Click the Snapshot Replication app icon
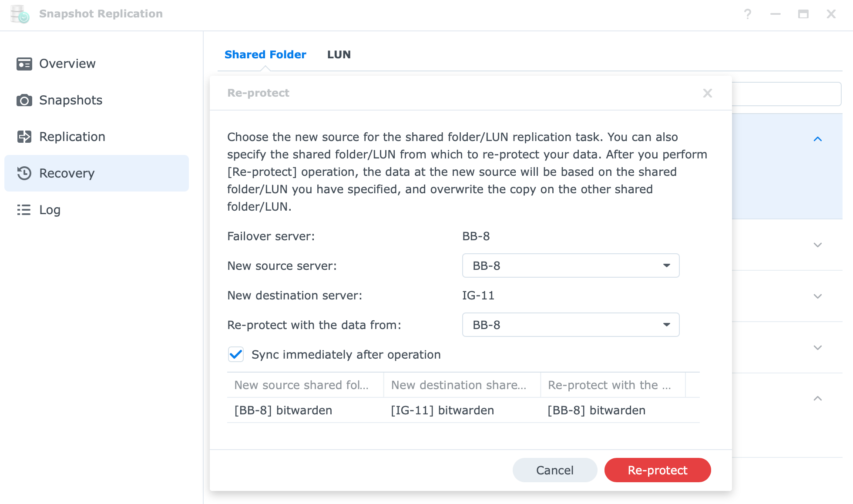 [20, 14]
